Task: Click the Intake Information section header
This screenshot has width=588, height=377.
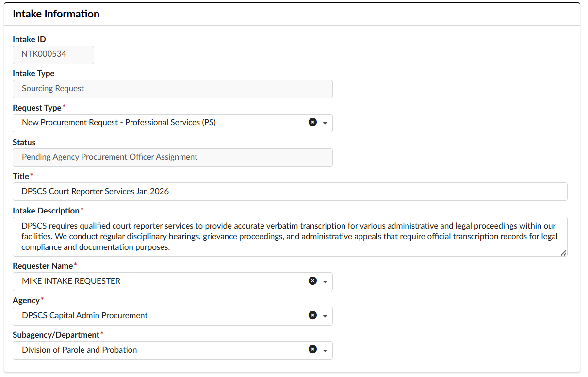Action: 56,14
